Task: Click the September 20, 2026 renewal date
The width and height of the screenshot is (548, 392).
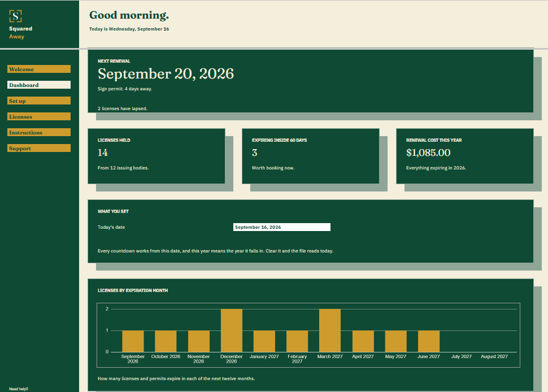Action: pyautogui.click(x=166, y=74)
